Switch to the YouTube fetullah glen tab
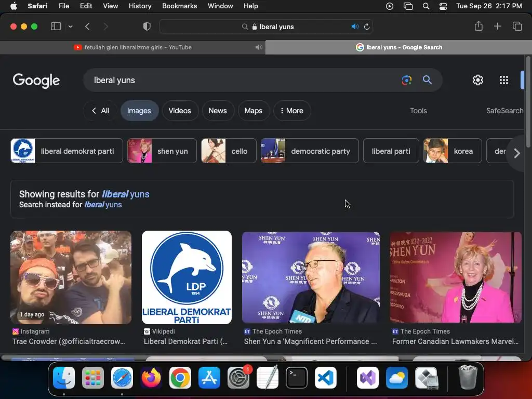The image size is (532, 399). (132, 47)
